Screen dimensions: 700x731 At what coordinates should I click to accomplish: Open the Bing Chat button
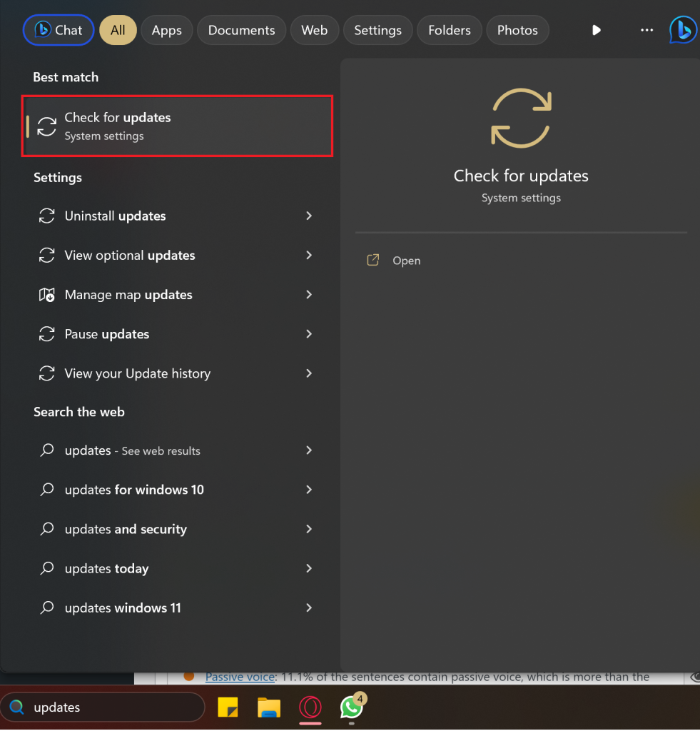click(59, 30)
